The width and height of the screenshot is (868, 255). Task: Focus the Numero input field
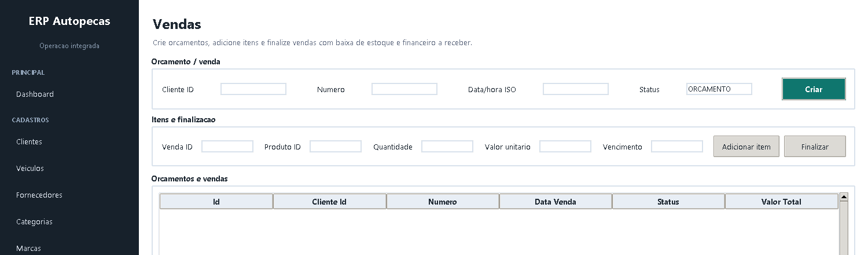404,89
